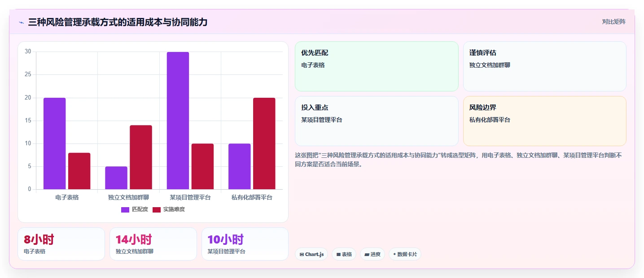This screenshot has height=278, width=644.
Task: Click the y-axis value 30
Action: pyautogui.click(x=28, y=52)
